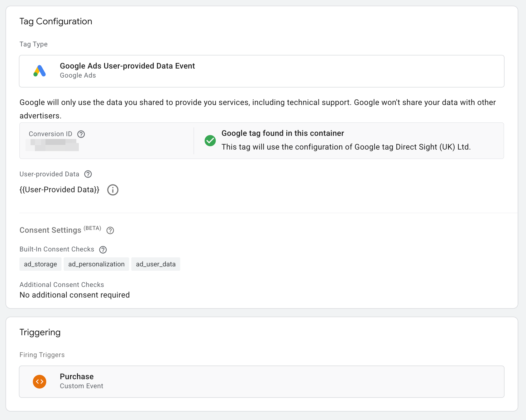526x420 pixels.
Task: Open the Purchase trigger name
Action: 77,377
